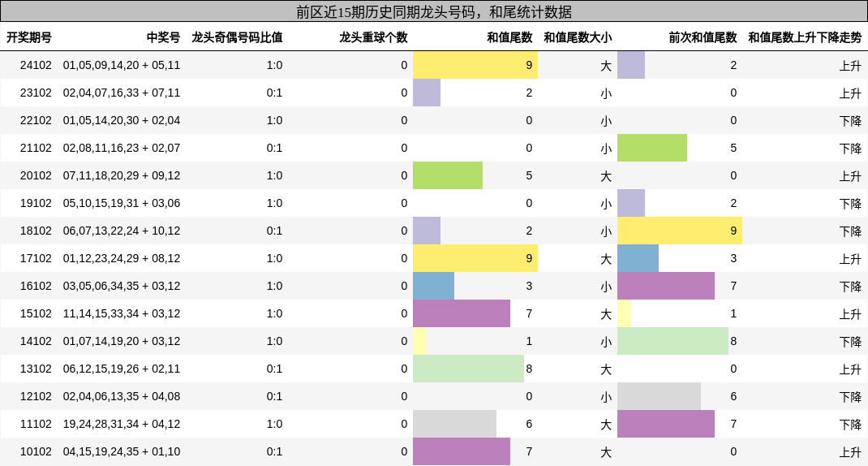Screen dimensions: 868x466
Task: Click the 1:0 ratio in row 15102
Action: pyautogui.click(x=274, y=313)
